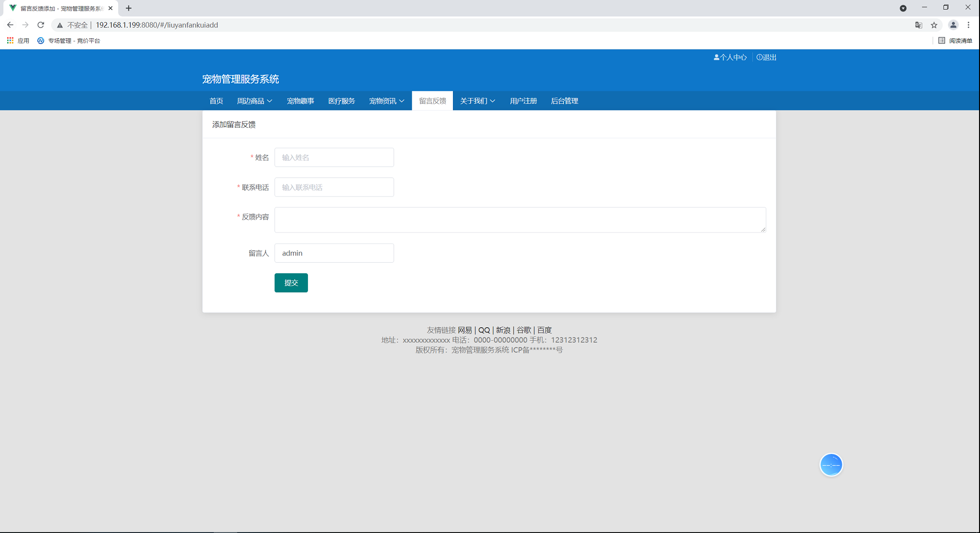Focus the 姓名 input field
Viewport: 980px width, 533px height.
[334, 157]
